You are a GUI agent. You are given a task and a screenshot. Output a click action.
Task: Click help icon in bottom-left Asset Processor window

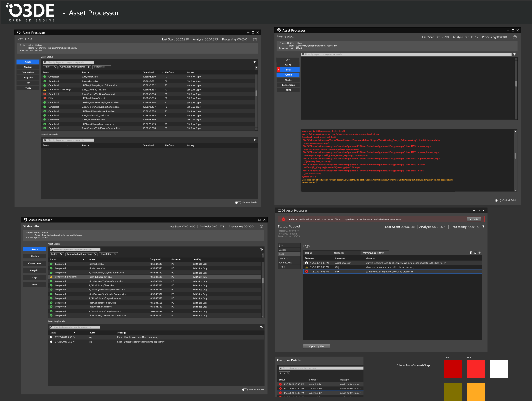[261, 227]
